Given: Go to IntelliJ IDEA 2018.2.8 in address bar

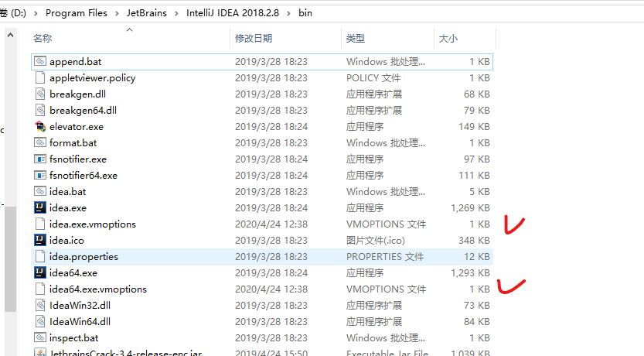Looking at the screenshot, I should [233, 13].
